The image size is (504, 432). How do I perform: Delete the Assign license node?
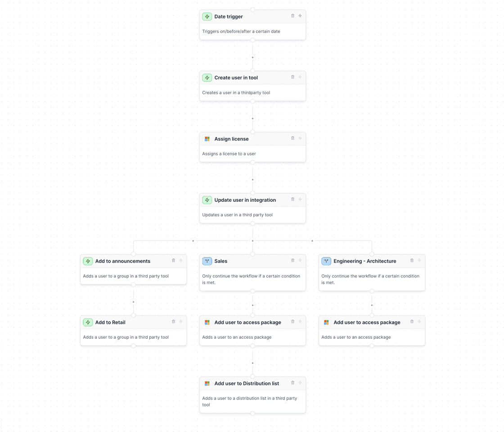click(x=292, y=138)
